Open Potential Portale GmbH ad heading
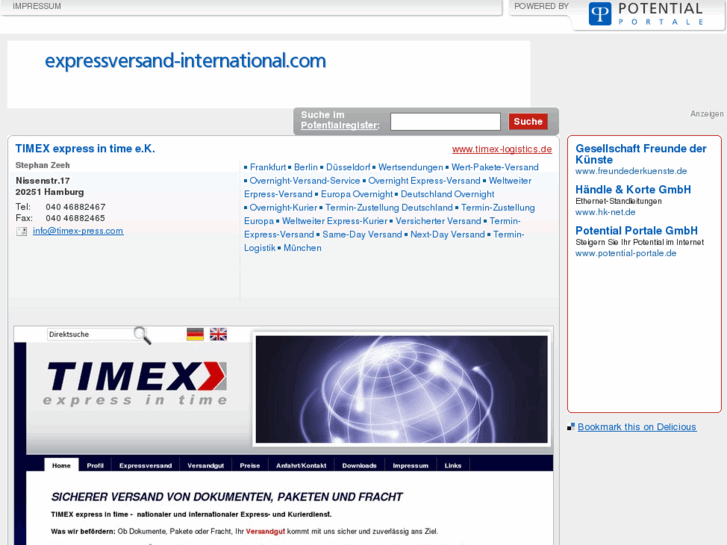The width and height of the screenshot is (727, 545). (x=637, y=231)
